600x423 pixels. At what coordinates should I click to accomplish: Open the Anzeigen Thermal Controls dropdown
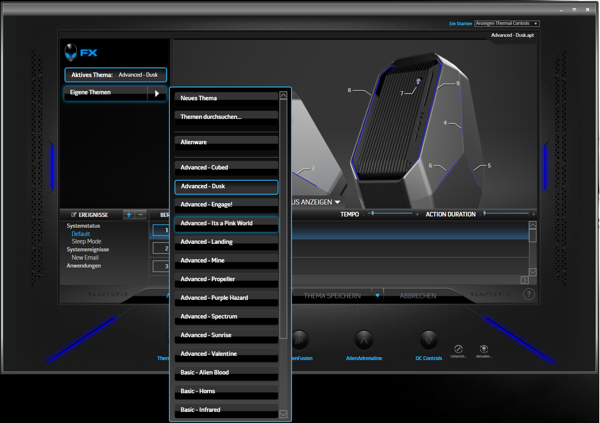pyautogui.click(x=507, y=23)
